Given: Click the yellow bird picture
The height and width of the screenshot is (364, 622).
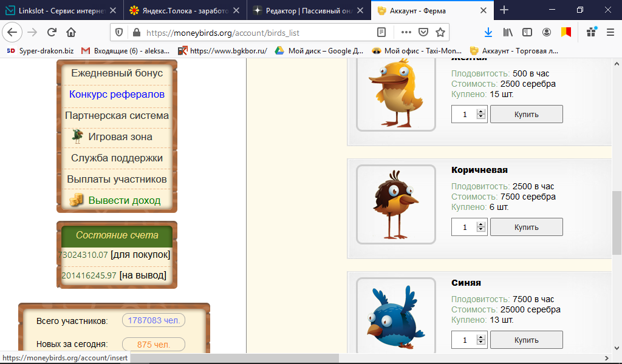Looking at the screenshot, I should coord(396,94).
